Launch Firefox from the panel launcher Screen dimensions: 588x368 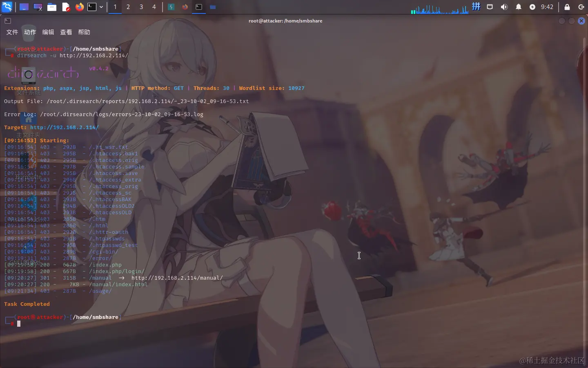[80, 7]
